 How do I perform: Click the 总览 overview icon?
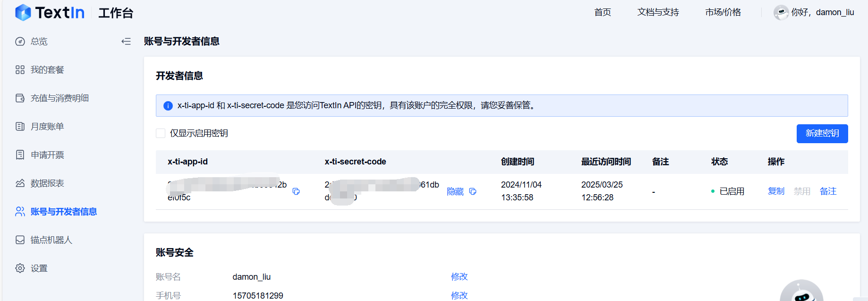tap(20, 42)
